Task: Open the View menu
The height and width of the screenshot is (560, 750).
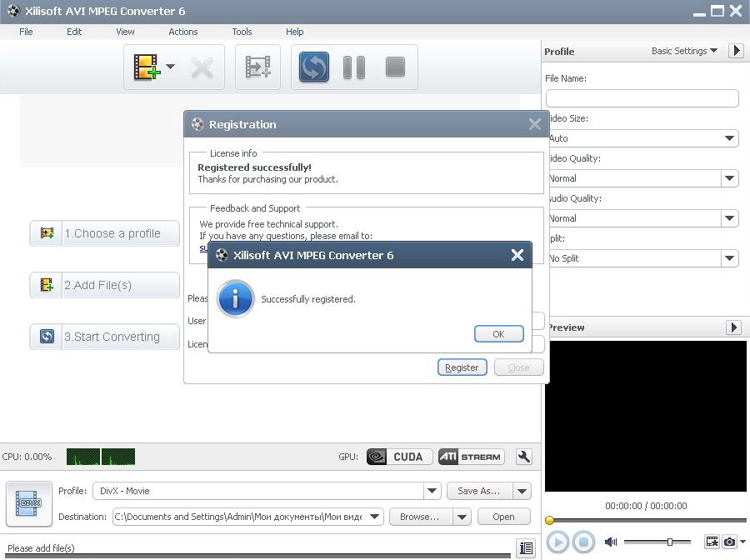Action: coord(125,32)
